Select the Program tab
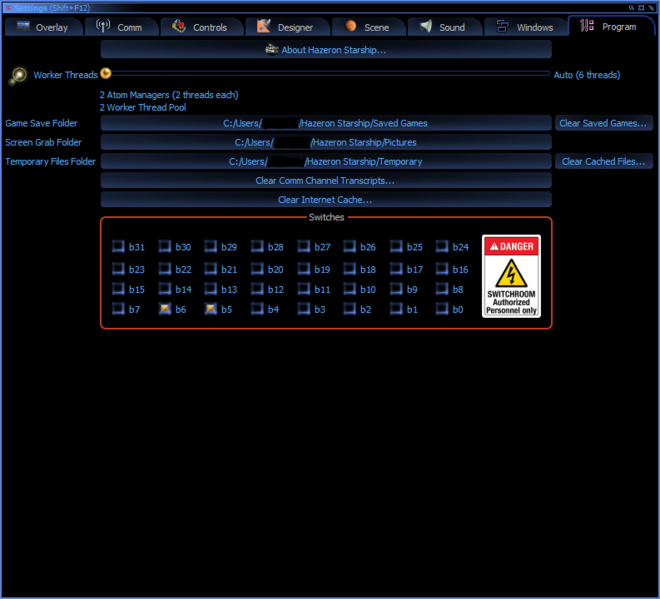Screen dimensions: 660x599 point(610,26)
